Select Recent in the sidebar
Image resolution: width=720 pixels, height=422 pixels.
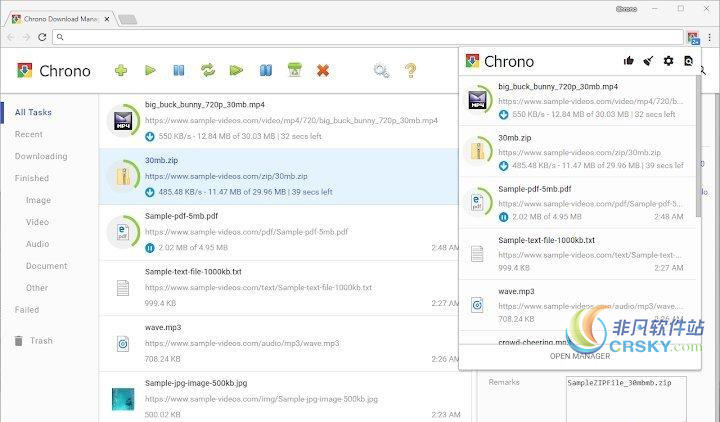28,134
